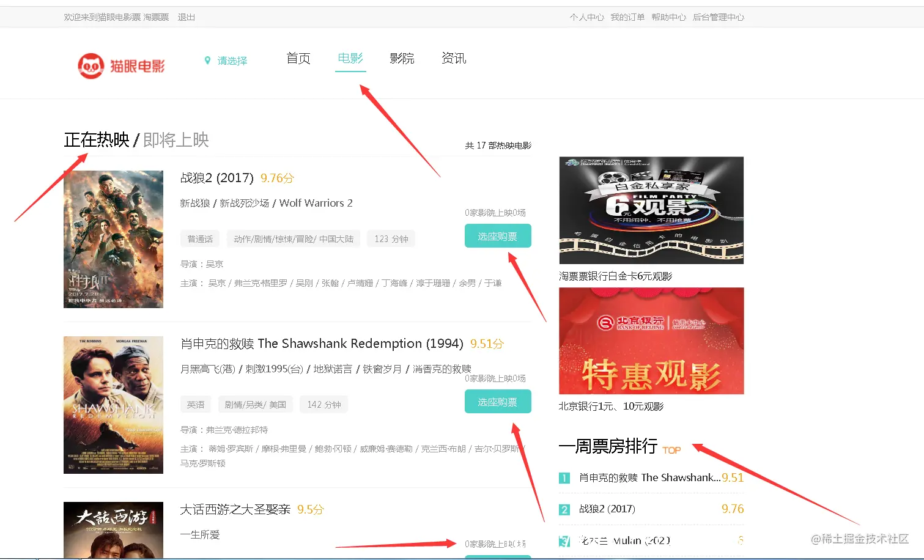
Task: Click the 9.76分 rating of 战狼2
Action: pos(277,178)
